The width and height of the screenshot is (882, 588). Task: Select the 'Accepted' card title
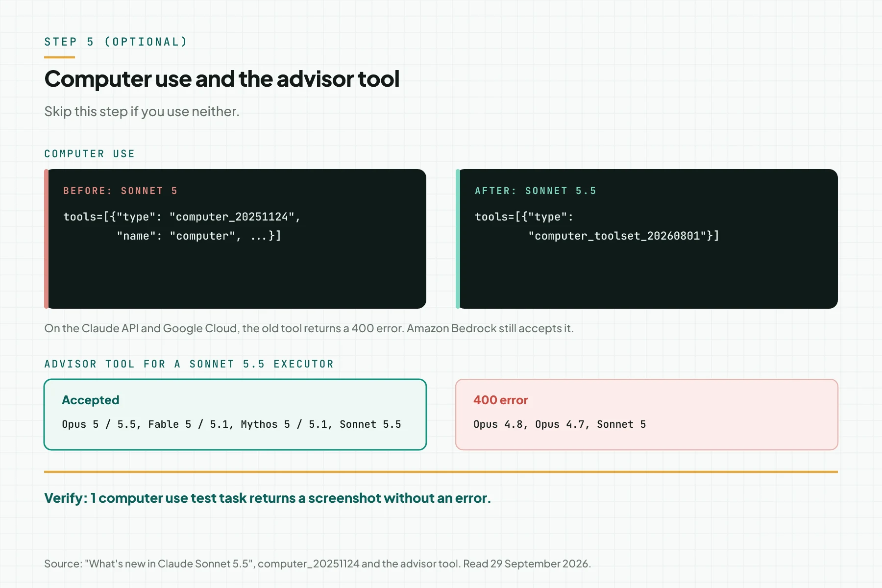[91, 400]
